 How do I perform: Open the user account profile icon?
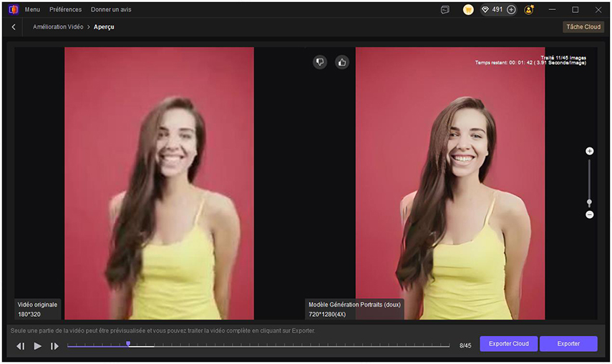(x=529, y=10)
